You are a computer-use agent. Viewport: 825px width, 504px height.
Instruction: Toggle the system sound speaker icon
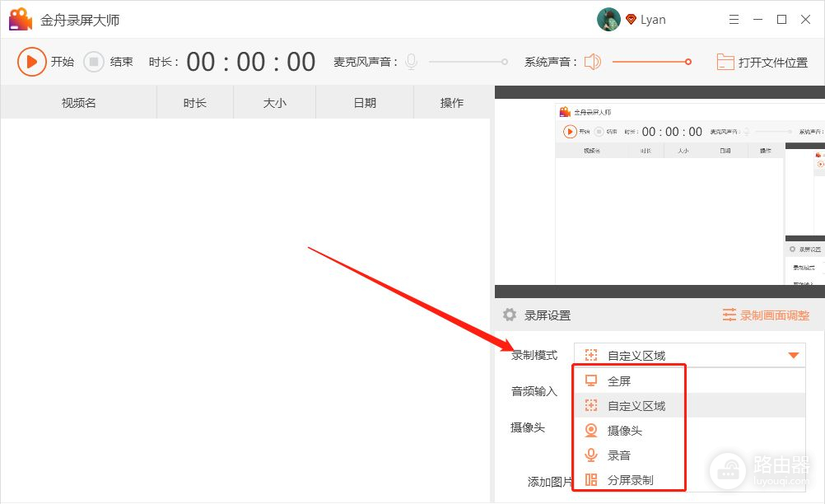point(593,62)
